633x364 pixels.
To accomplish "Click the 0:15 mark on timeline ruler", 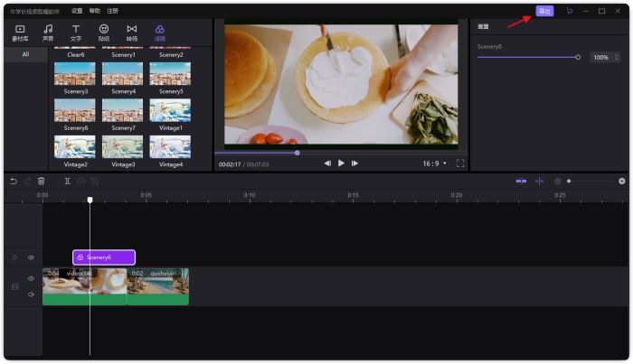I will click(x=354, y=195).
